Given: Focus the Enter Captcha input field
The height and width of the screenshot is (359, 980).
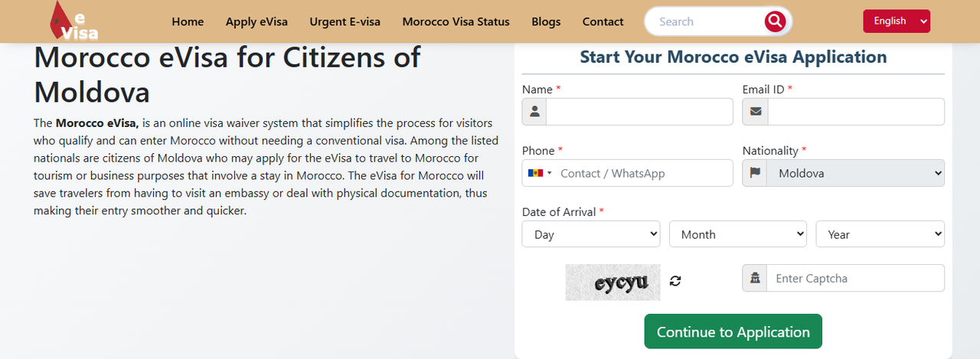Looking at the screenshot, I should coord(856,278).
